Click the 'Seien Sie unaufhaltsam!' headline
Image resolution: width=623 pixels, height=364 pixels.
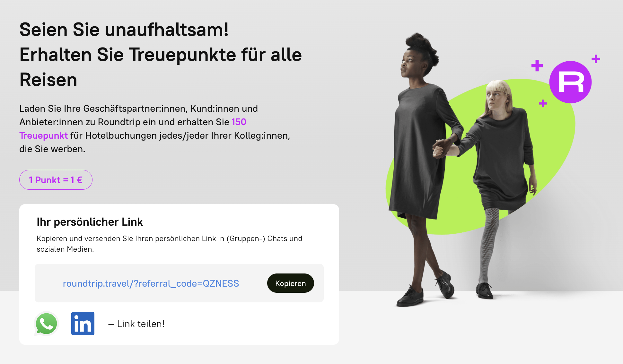pos(124,30)
